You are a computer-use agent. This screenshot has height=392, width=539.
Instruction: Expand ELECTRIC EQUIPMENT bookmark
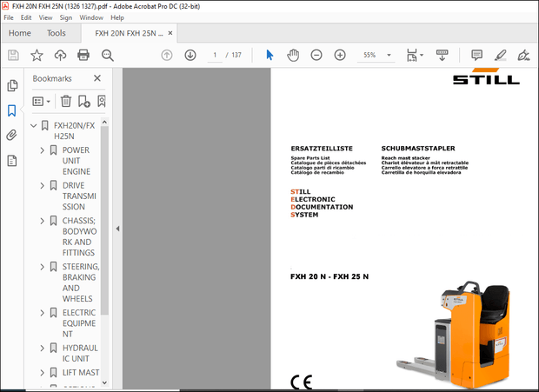(42, 313)
